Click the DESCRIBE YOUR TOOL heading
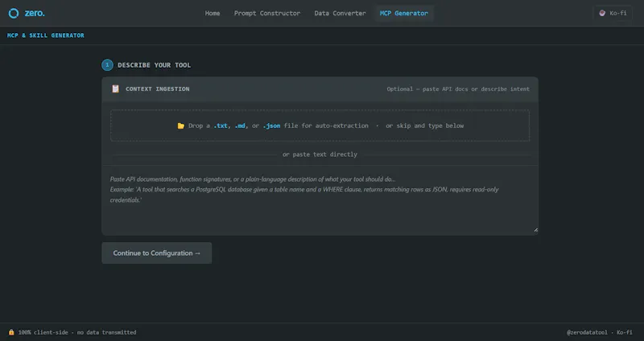Screen dimensions: 644x341 (154, 65)
